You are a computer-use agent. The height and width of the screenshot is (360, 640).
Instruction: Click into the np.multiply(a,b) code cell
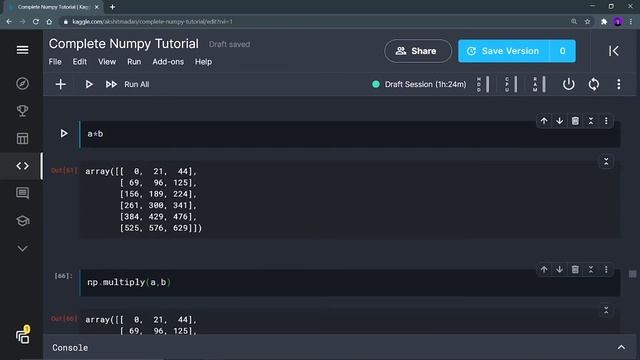(350, 282)
